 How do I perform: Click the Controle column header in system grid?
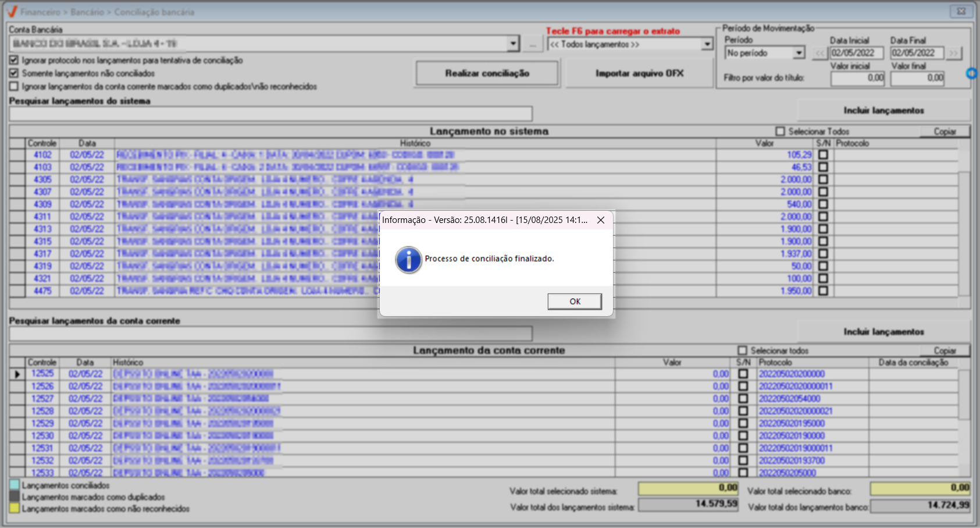click(x=42, y=143)
